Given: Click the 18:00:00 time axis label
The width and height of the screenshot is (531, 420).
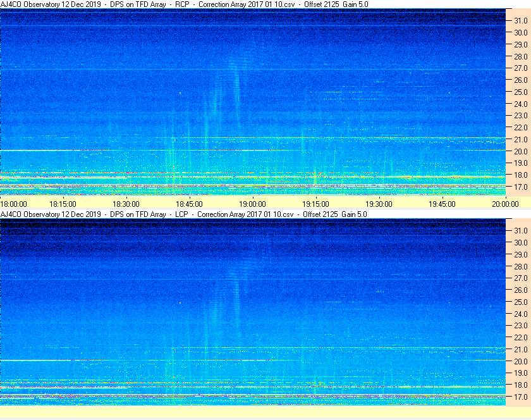Looking at the screenshot, I should click(x=13, y=204).
